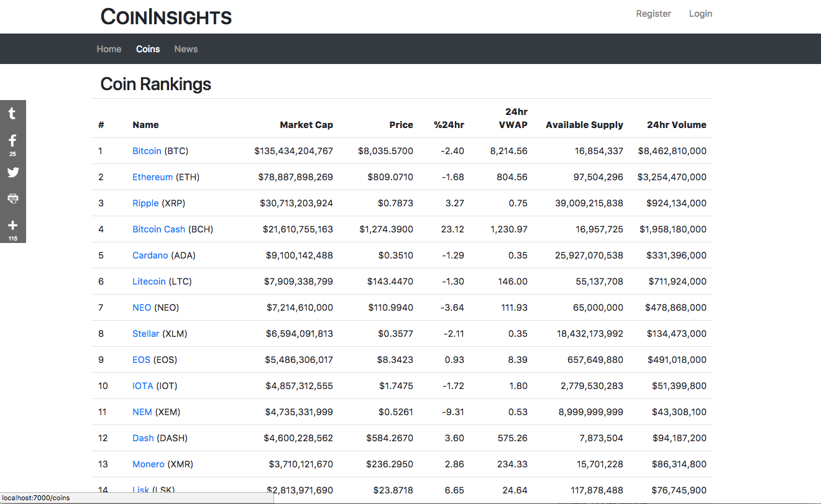Screen dimensions: 821x504
Task: Go to the News nav item
Action: [x=186, y=49]
